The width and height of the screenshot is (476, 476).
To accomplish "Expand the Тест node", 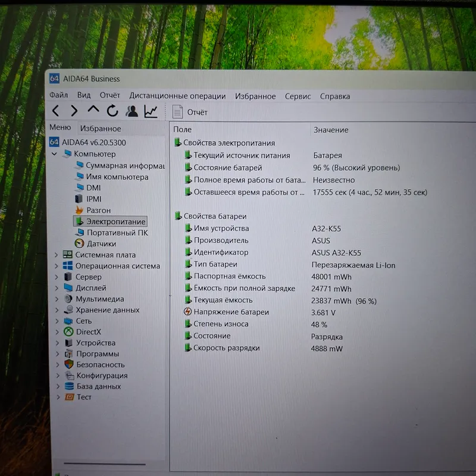I will click(58, 397).
